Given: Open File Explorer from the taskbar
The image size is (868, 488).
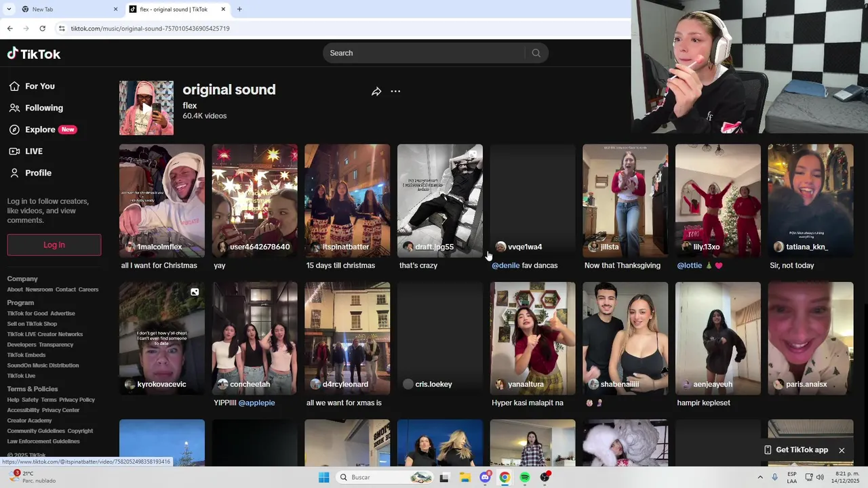Looking at the screenshot, I should (x=465, y=477).
